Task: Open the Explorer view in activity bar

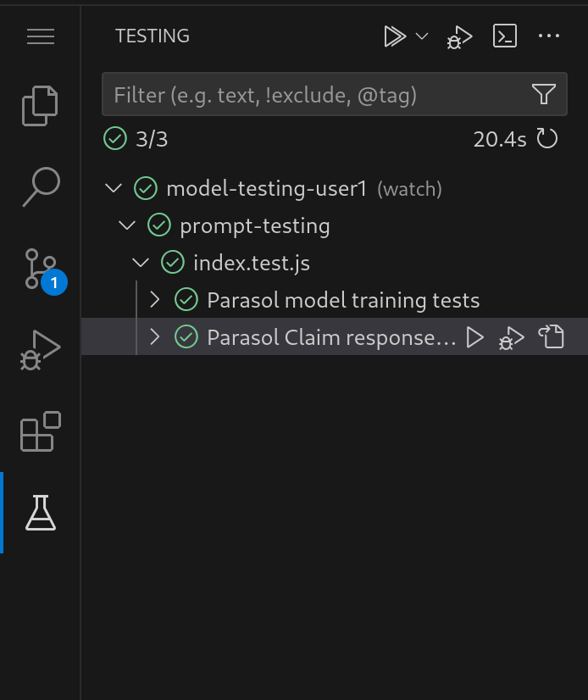Action: point(40,106)
